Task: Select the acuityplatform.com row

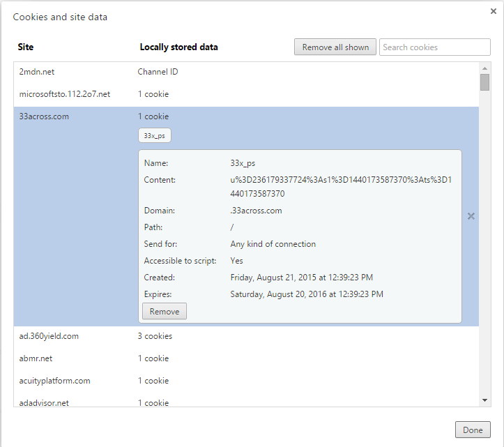Action: point(246,381)
